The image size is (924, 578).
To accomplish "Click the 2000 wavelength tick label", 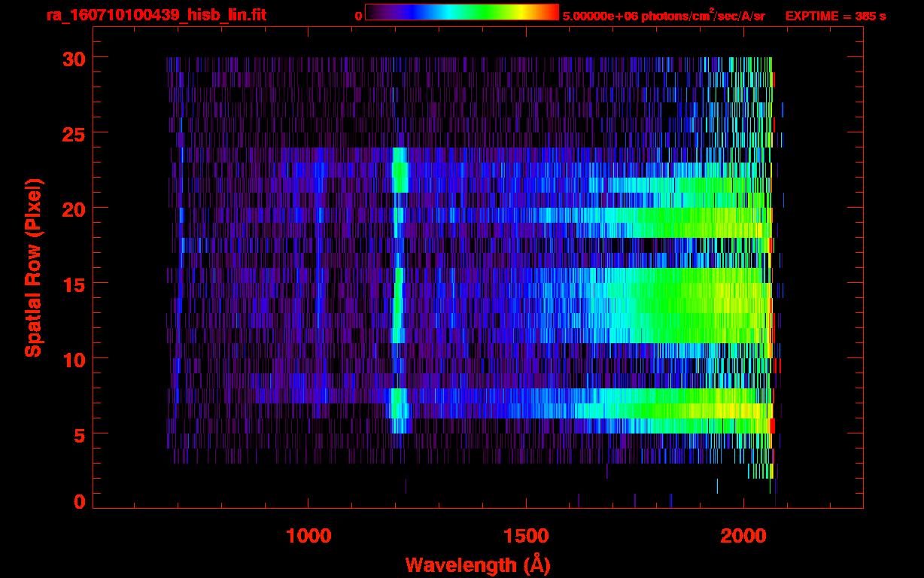I will pyautogui.click(x=743, y=536).
